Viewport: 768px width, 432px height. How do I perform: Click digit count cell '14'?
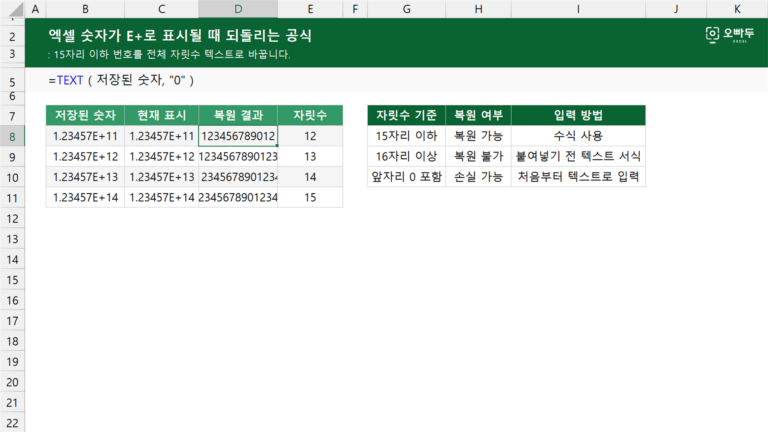click(310, 177)
